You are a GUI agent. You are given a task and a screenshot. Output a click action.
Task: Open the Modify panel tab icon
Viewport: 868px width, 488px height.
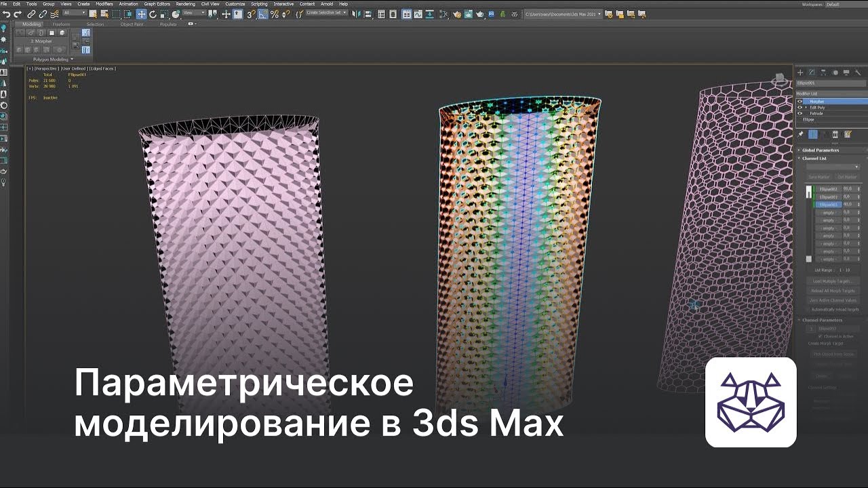click(812, 73)
